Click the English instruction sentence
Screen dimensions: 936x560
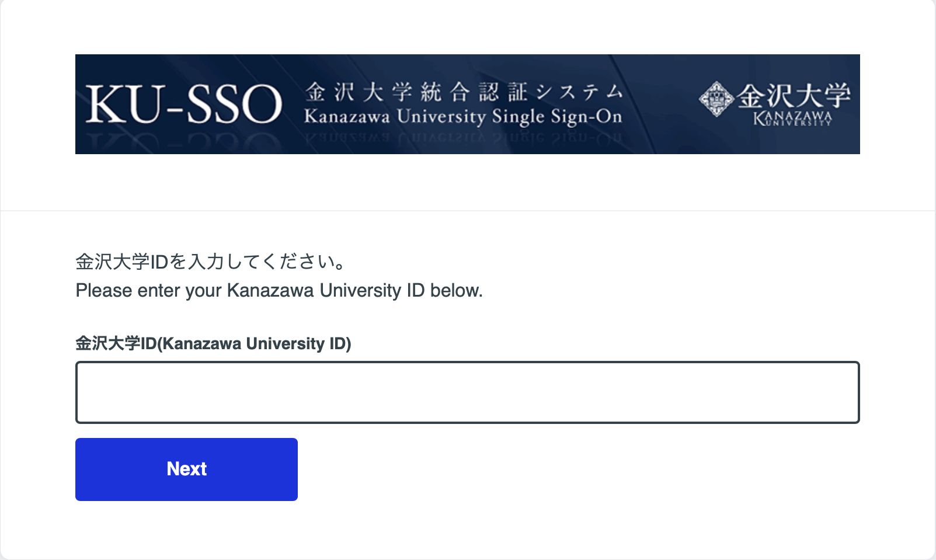tap(279, 290)
